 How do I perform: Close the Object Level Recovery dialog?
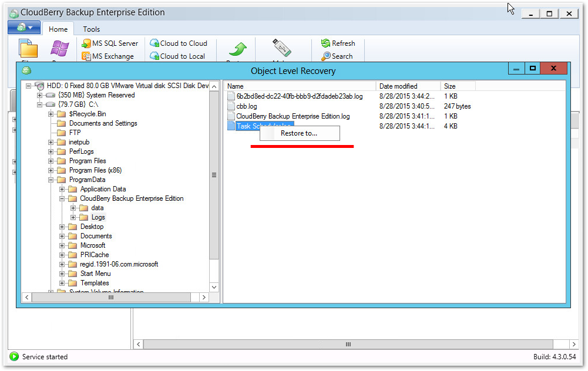click(553, 68)
